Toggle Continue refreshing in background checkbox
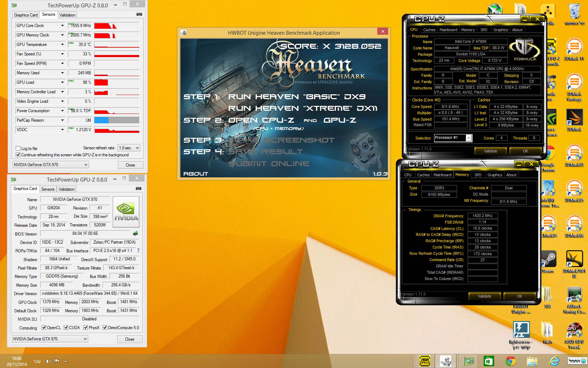Viewport: 588px width, 368px height. click(18, 155)
